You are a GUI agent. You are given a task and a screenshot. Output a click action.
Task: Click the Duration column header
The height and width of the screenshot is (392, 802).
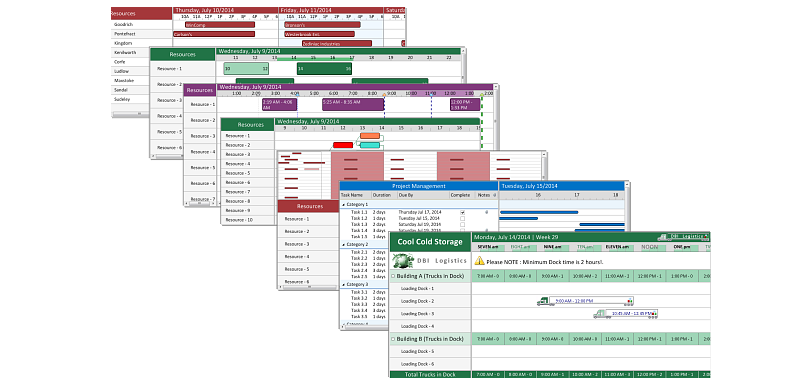(382, 195)
